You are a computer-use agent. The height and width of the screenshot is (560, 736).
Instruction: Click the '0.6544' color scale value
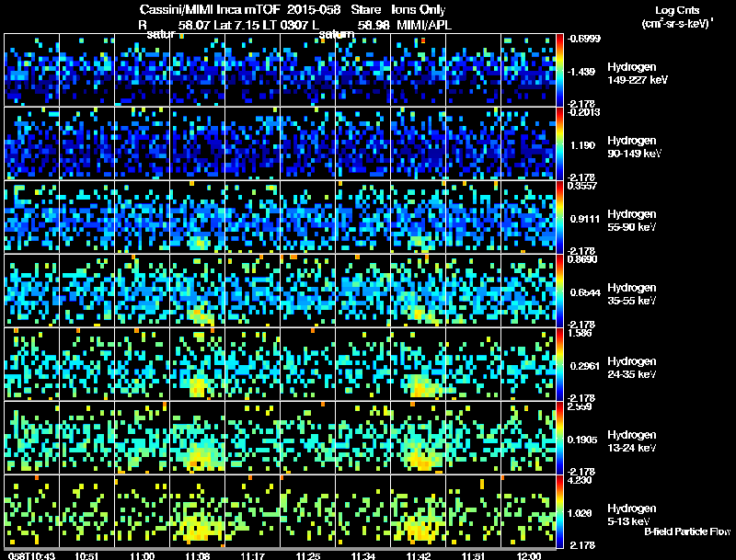585,292
